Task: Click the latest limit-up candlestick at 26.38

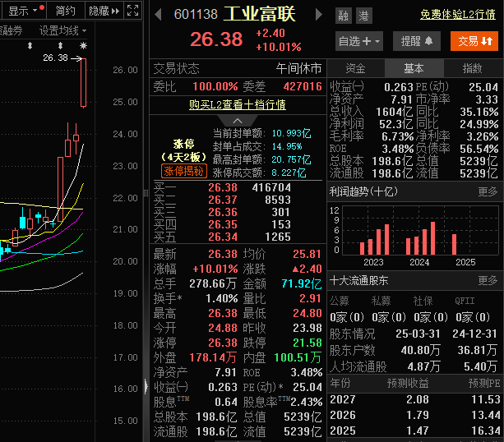Action: coord(83,83)
